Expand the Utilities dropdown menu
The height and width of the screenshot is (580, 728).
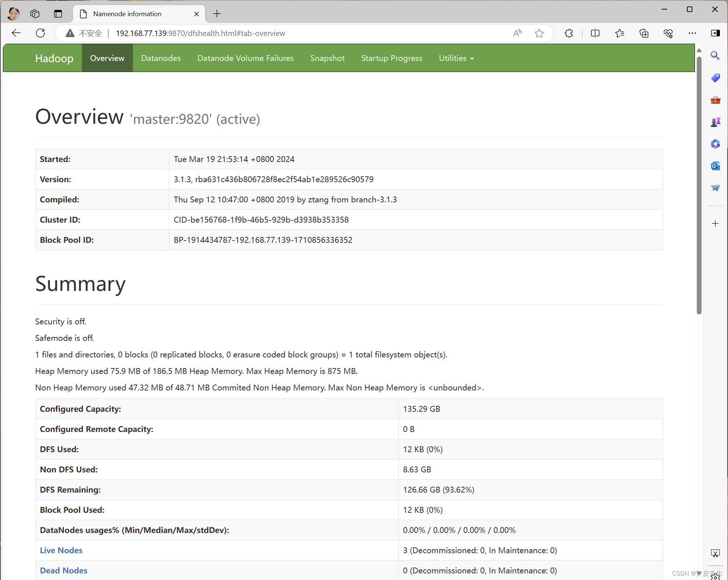(456, 58)
